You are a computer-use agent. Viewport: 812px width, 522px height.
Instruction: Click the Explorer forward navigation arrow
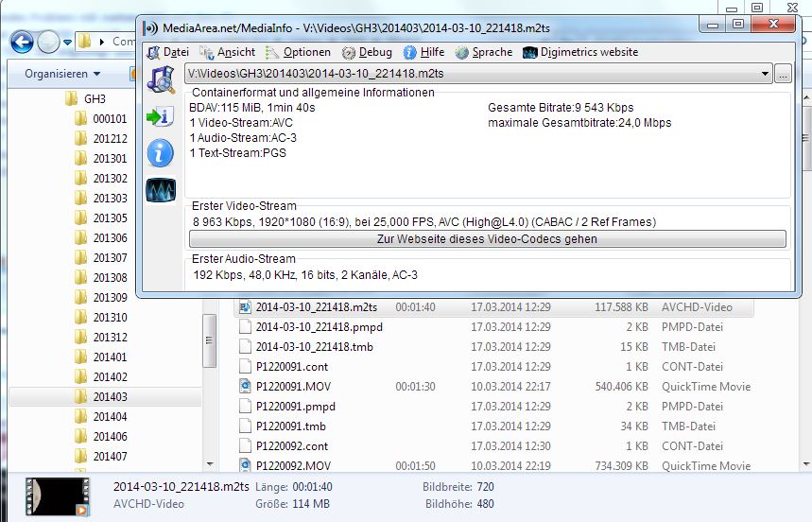(x=48, y=42)
